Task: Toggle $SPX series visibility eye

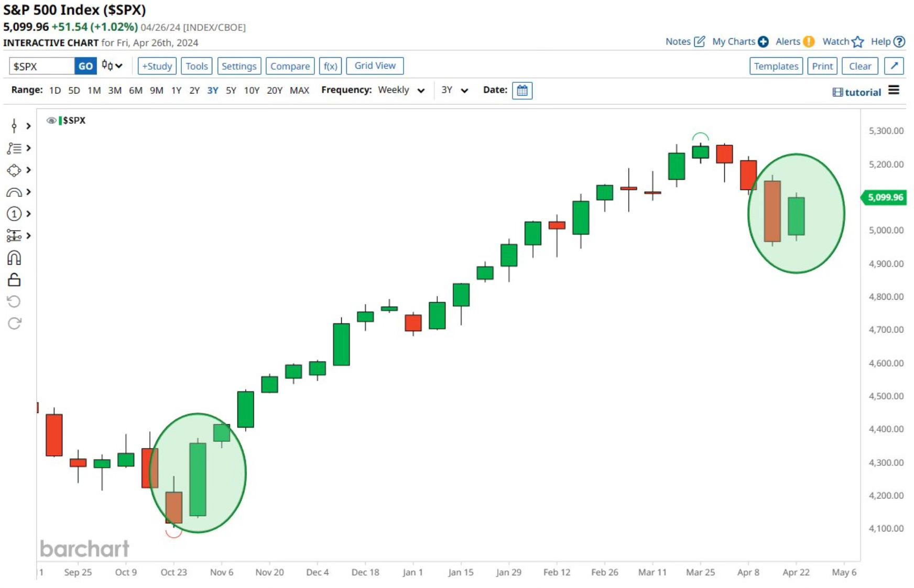Action: pos(51,121)
